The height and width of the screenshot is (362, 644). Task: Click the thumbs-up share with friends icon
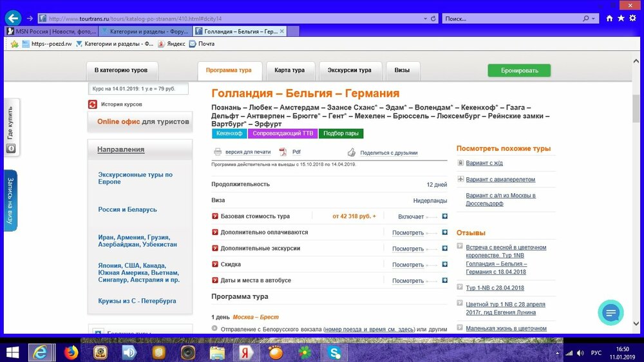coord(352,153)
